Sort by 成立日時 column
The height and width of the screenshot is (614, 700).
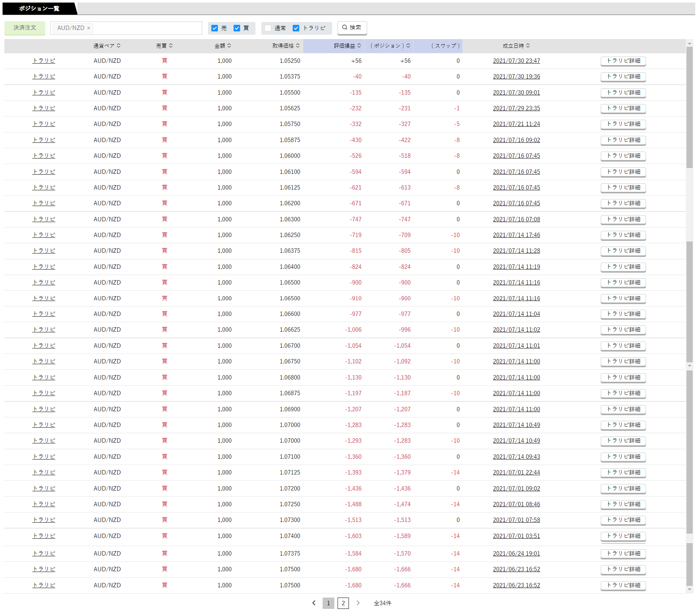[516, 46]
